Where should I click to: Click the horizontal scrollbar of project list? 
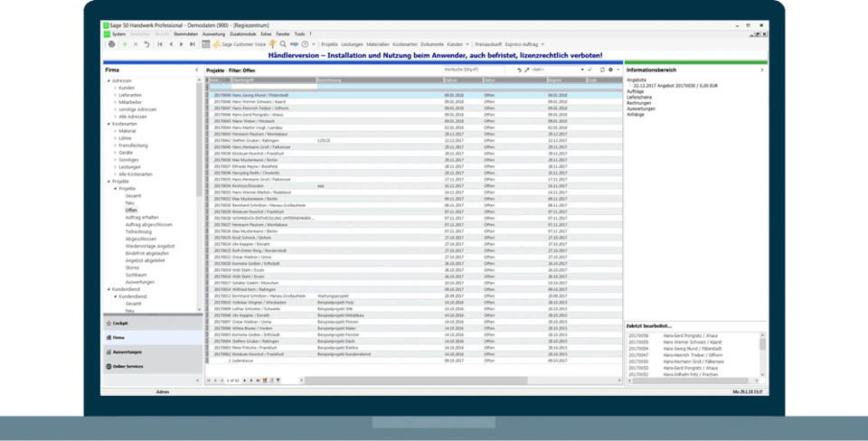[460, 380]
